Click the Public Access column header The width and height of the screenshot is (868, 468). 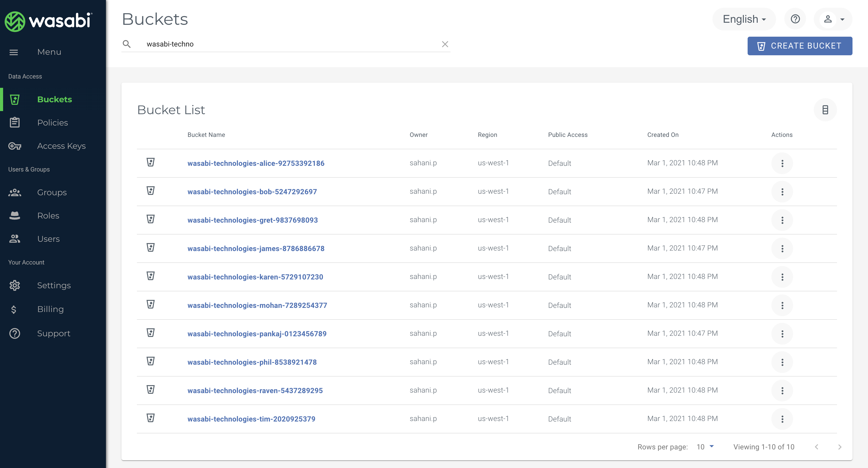(x=568, y=135)
